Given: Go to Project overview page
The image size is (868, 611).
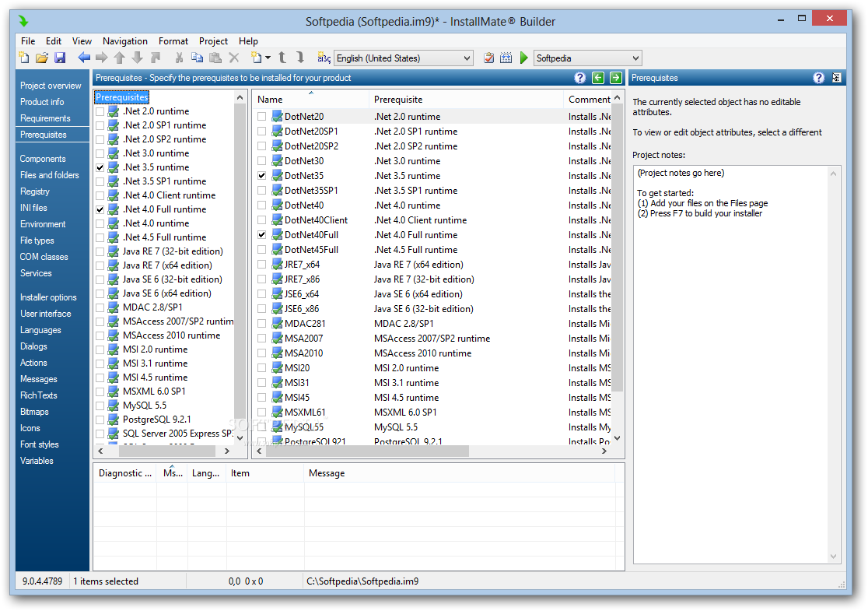Looking at the screenshot, I should [51, 86].
